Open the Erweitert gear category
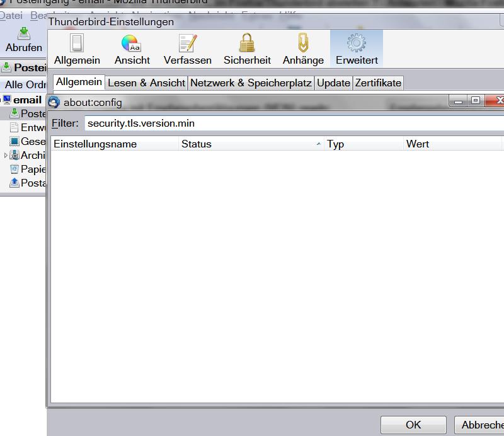 357,49
